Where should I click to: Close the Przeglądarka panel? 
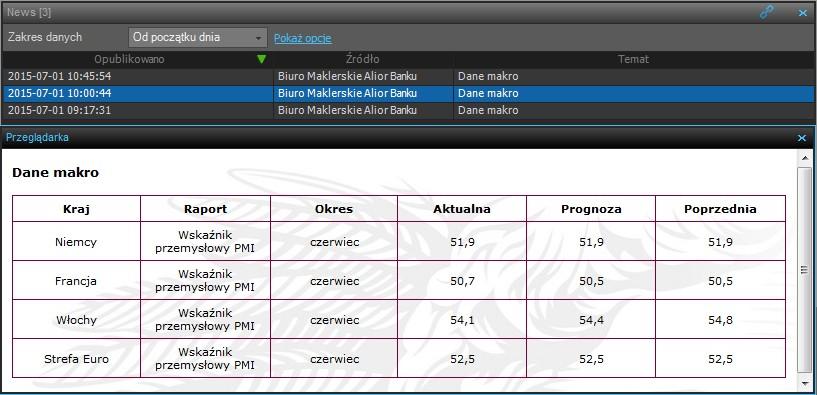tap(802, 138)
